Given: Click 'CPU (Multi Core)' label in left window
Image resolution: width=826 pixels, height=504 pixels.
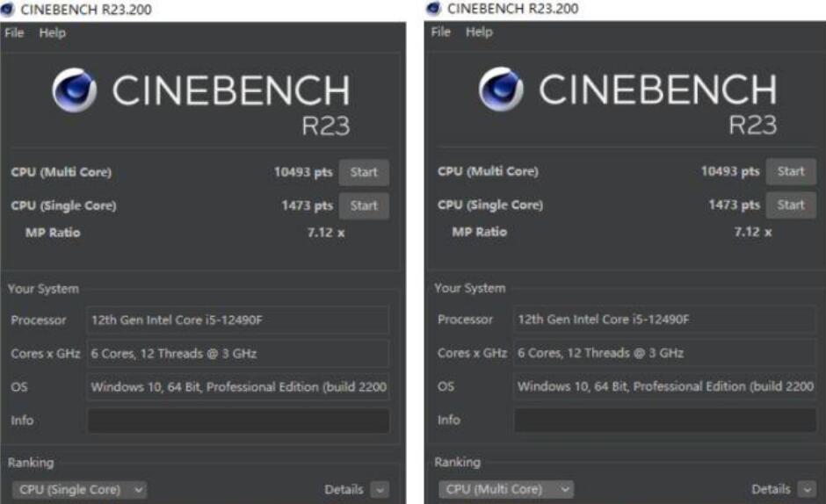Looking at the screenshot, I should pos(62,172).
